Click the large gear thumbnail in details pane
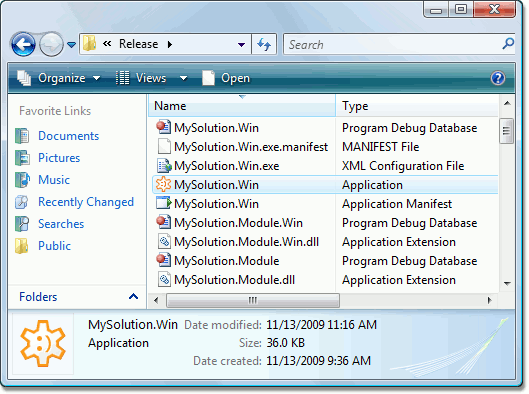 [43, 343]
